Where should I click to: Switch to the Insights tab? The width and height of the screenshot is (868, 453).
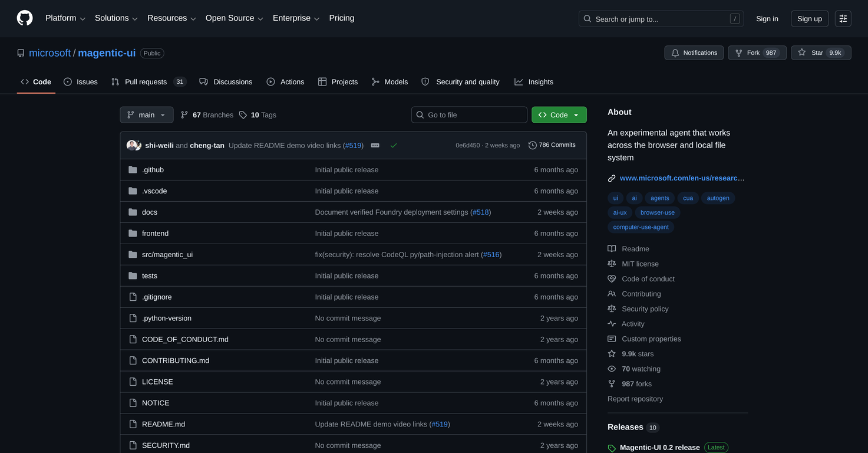pyautogui.click(x=534, y=82)
